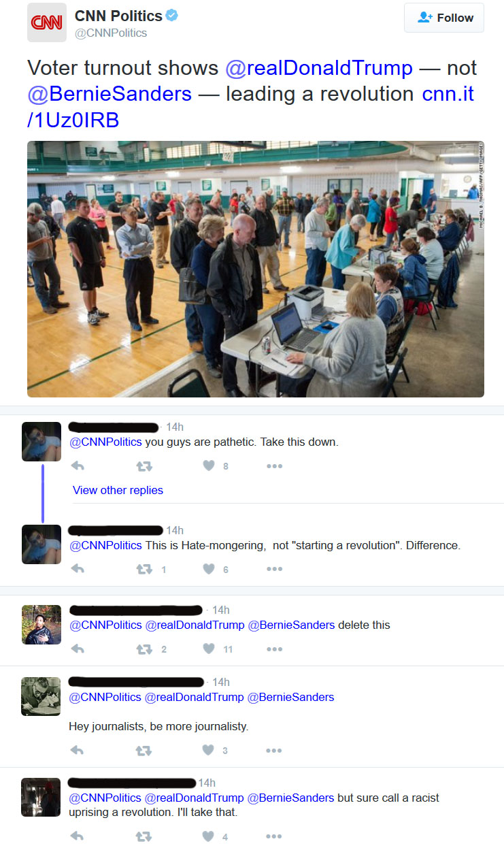The image size is (504, 850).
Task: Open more options on "delete this" tweet
Action: [x=274, y=649]
